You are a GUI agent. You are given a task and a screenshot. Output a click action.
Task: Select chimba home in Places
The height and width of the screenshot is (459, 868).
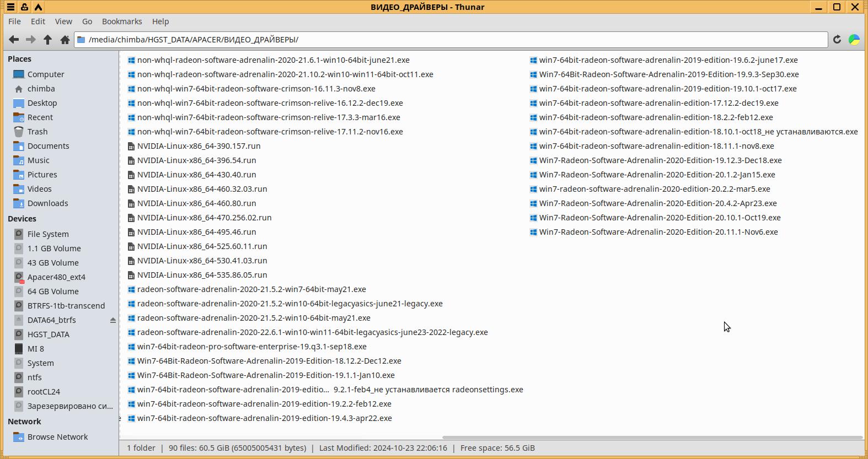pyautogui.click(x=41, y=89)
